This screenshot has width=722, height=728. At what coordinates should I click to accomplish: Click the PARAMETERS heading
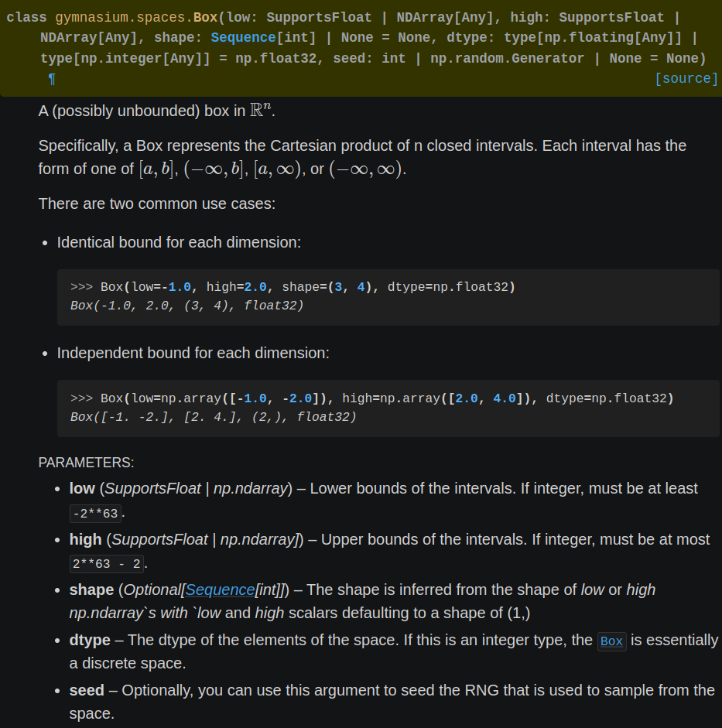coord(87,463)
